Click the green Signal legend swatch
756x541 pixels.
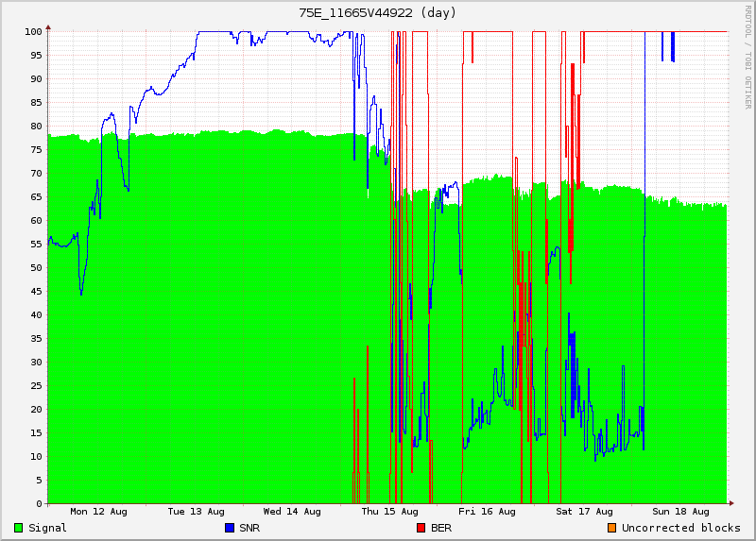[x=19, y=528]
